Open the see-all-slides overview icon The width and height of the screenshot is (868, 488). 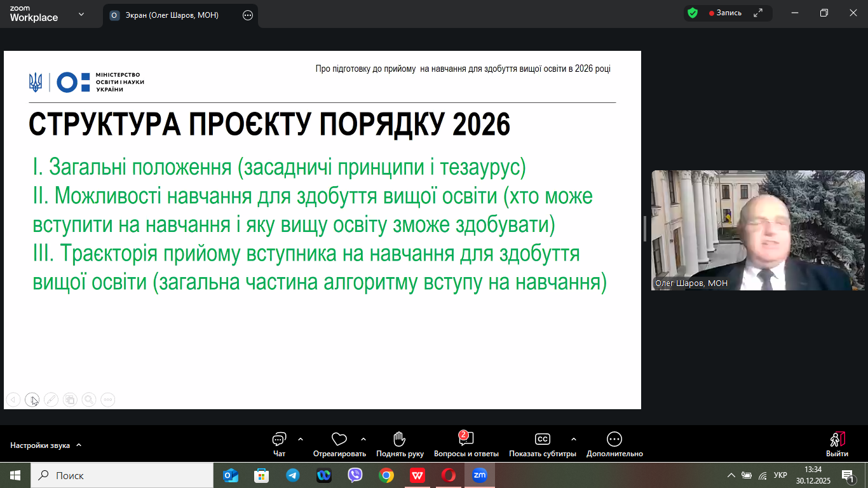pyautogui.click(x=70, y=400)
